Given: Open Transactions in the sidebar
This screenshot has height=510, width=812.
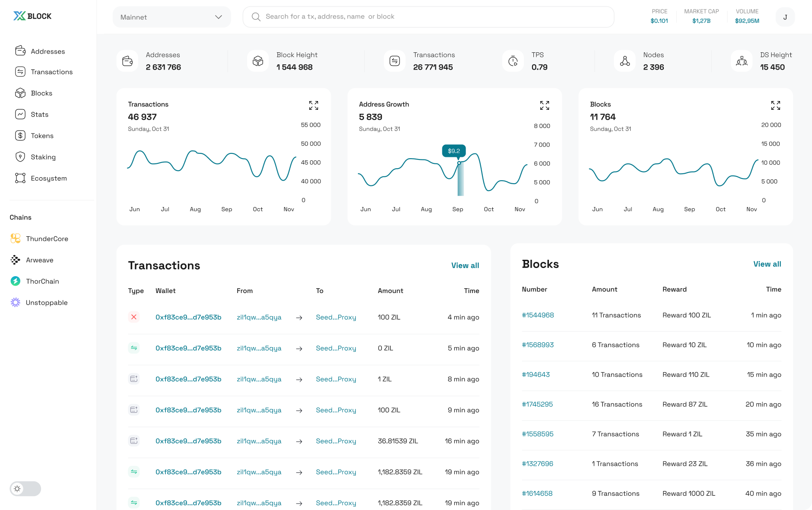Looking at the screenshot, I should (44, 72).
